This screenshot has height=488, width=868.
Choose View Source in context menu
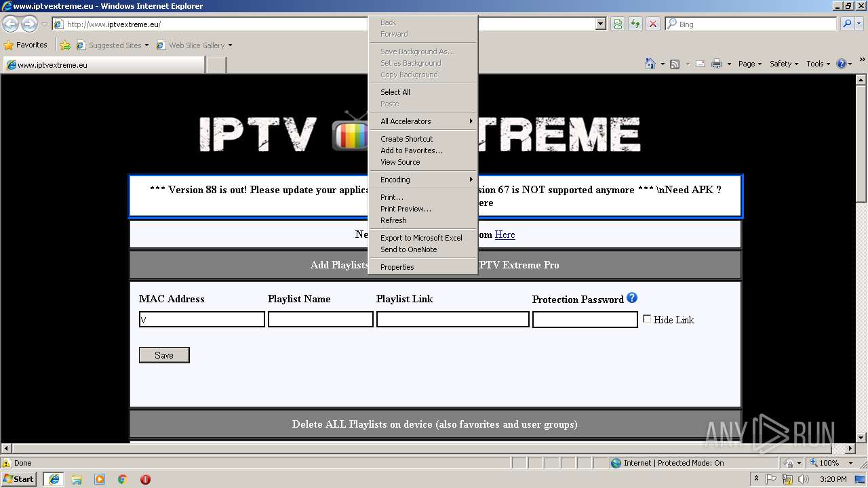422,162
